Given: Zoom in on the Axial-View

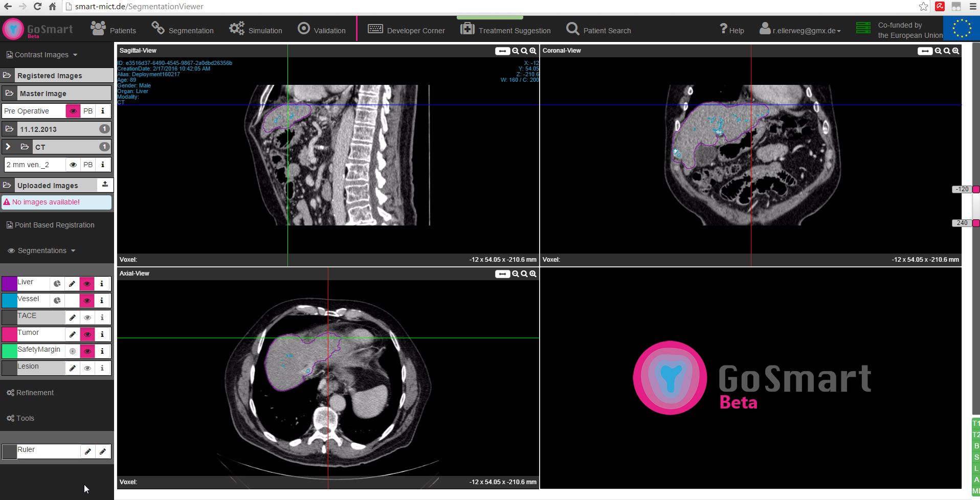Looking at the screenshot, I should (533, 274).
